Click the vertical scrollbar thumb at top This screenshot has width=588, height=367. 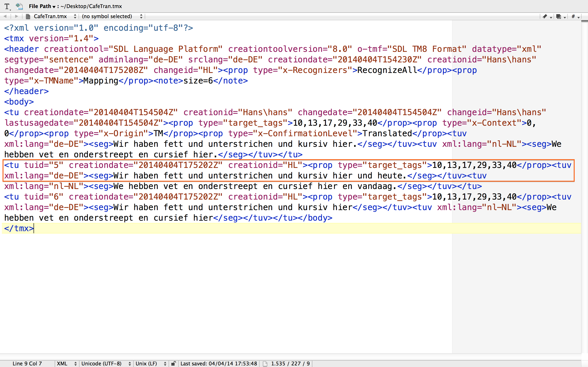click(x=584, y=22)
